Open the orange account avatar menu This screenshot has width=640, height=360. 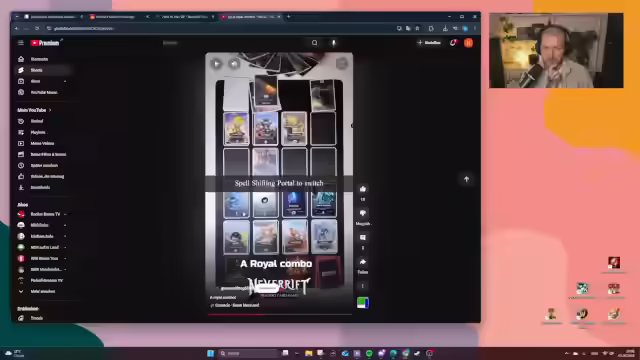(x=468, y=43)
